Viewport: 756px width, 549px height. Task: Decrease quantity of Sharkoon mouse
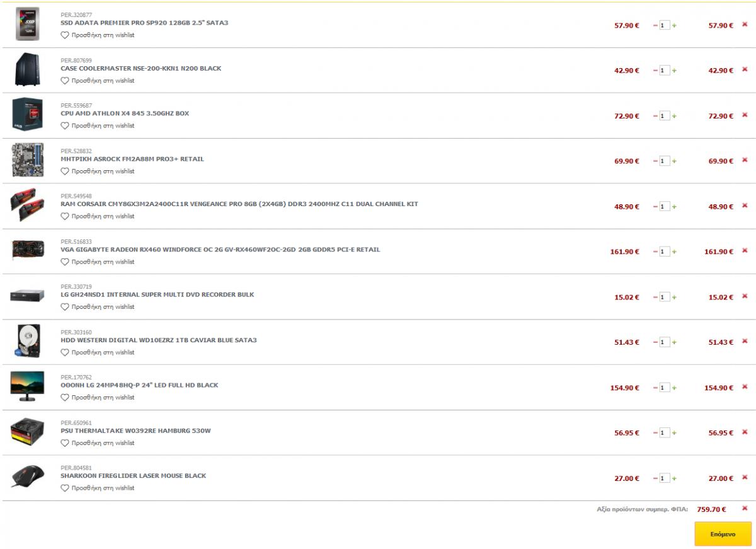pos(655,478)
